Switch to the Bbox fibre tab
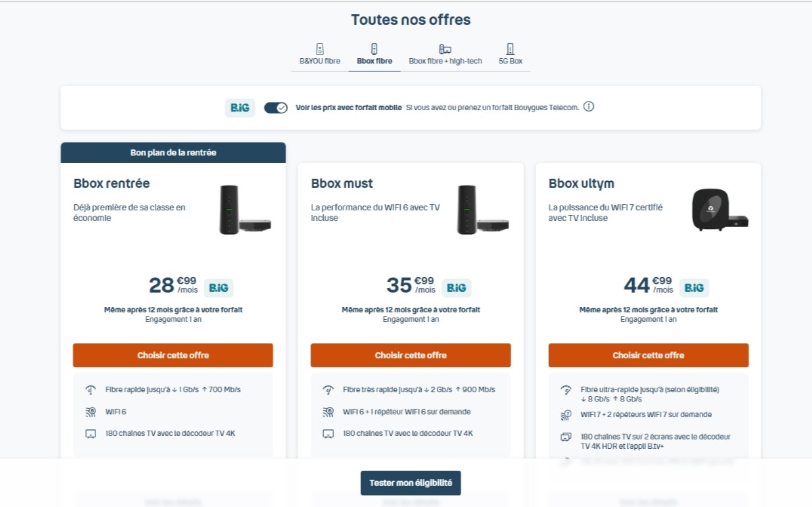 (x=375, y=53)
